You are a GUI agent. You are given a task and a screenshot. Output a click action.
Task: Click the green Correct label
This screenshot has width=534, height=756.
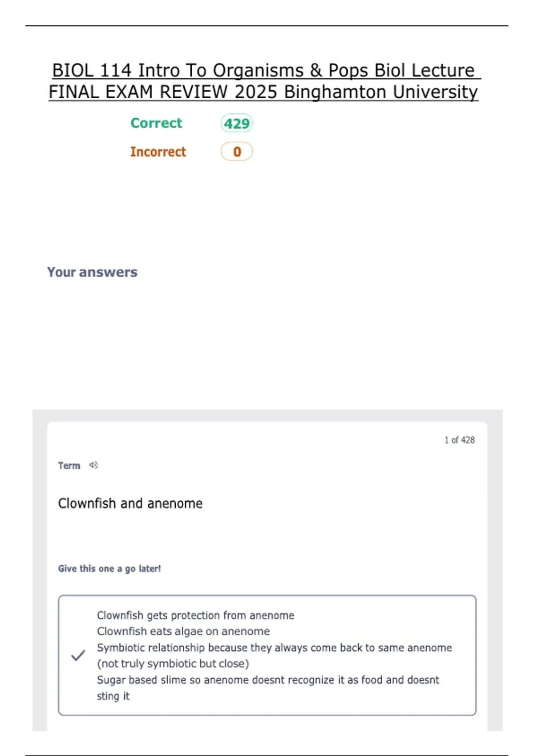[x=156, y=123]
